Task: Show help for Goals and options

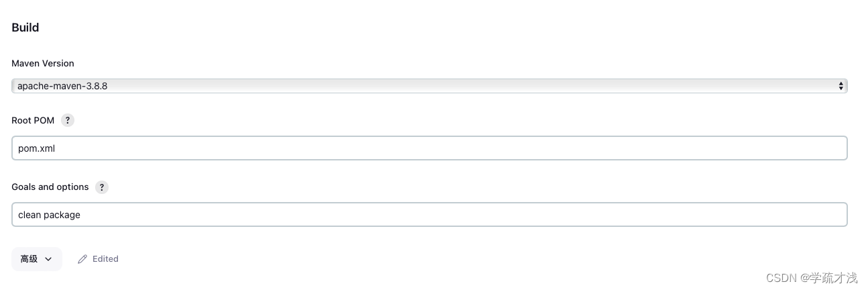Action: tap(102, 187)
